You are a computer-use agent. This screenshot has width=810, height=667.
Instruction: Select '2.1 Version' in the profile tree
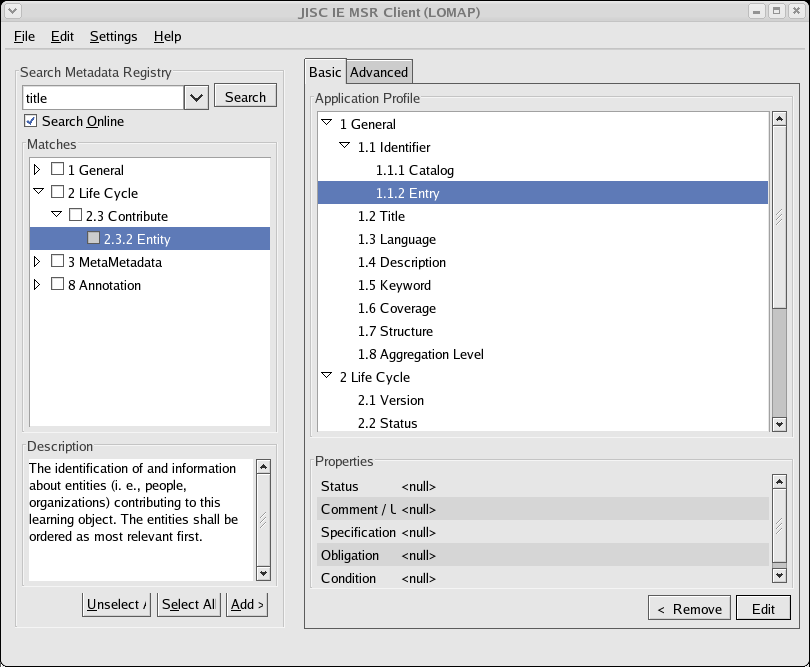[x=543, y=400]
